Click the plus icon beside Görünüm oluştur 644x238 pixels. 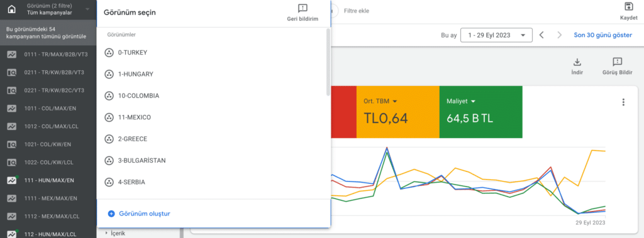tap(111, 214)
